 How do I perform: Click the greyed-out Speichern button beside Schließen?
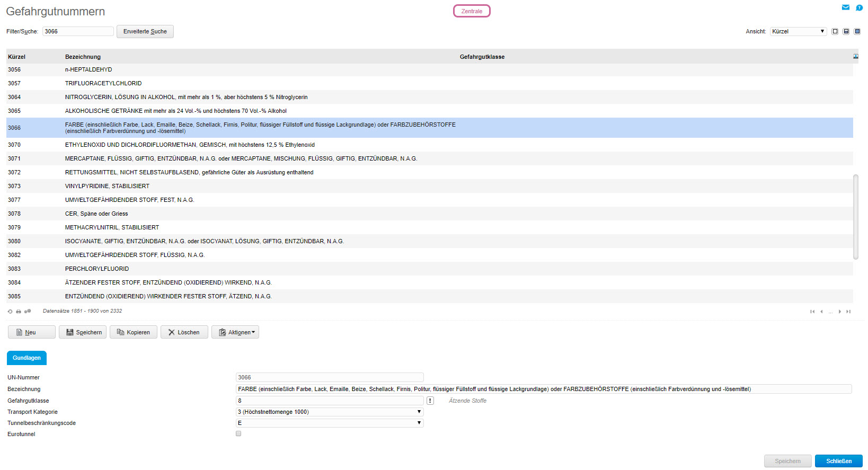[788, 461]
